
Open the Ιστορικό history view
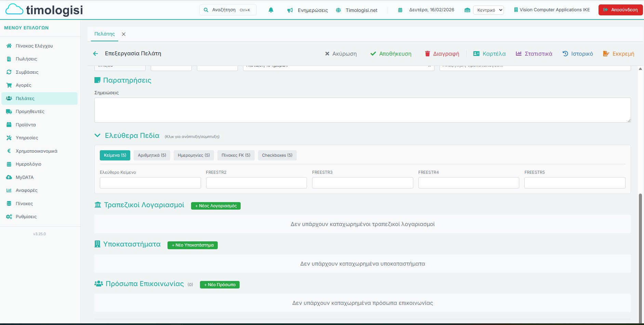(x=577, y=54)
